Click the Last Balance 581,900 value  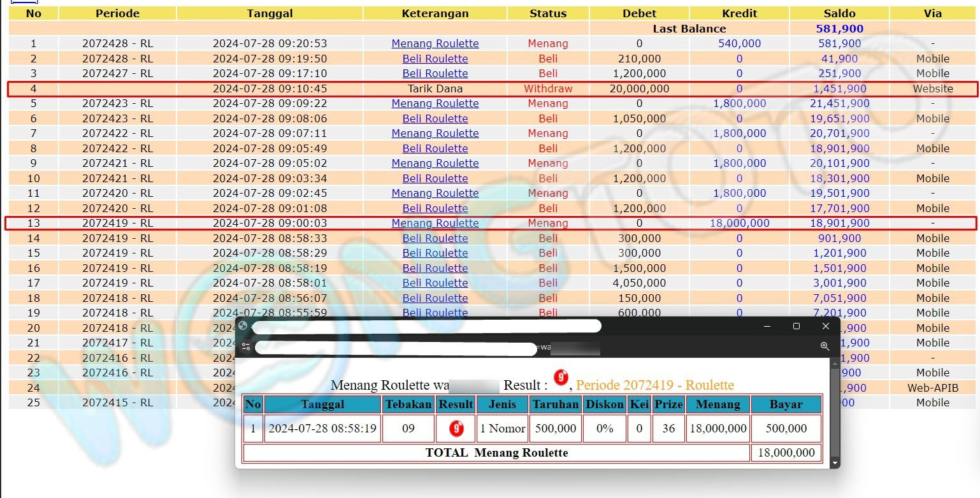tap(839, 29)
